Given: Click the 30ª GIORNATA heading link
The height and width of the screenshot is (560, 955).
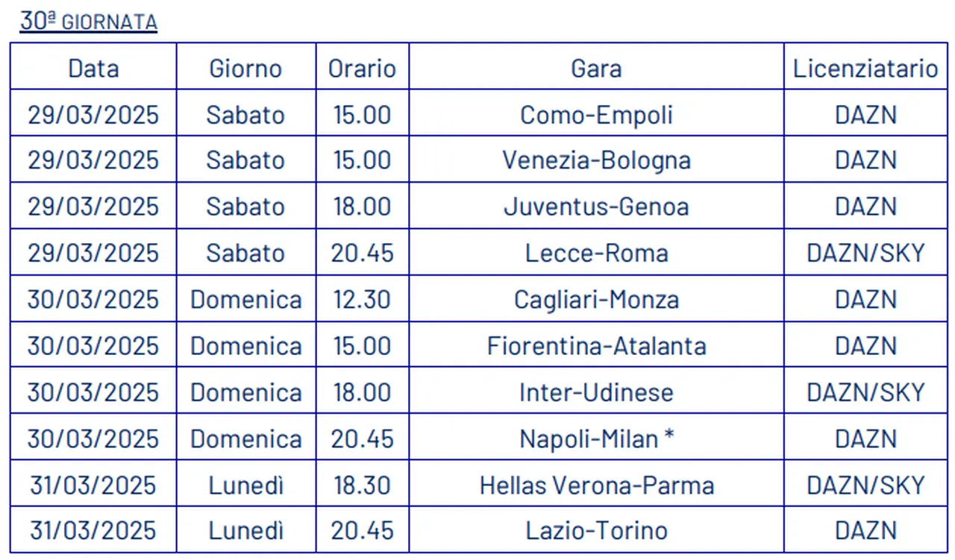Looking at the screenshot, I should pyautogui.click(x=88, y=22).
